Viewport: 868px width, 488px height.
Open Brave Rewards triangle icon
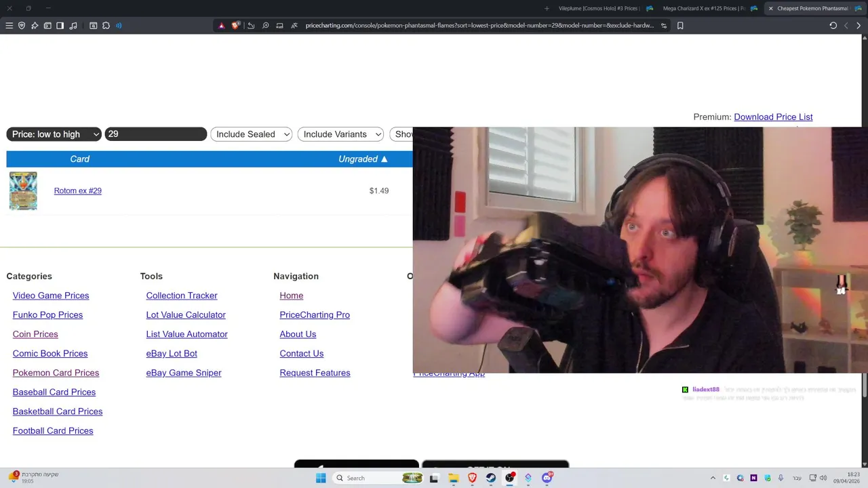click(x=221, y=26)
